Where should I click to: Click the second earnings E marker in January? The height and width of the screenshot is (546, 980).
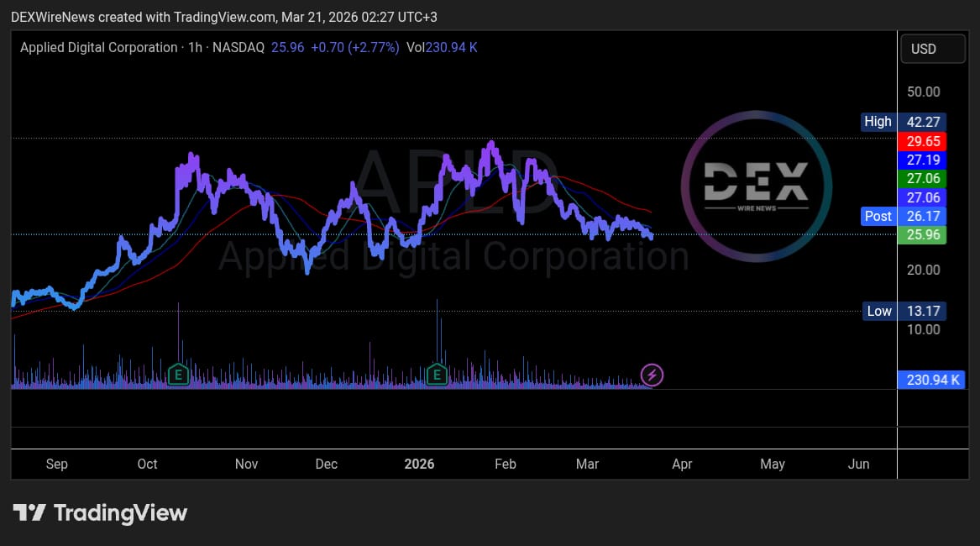point(437,375)
